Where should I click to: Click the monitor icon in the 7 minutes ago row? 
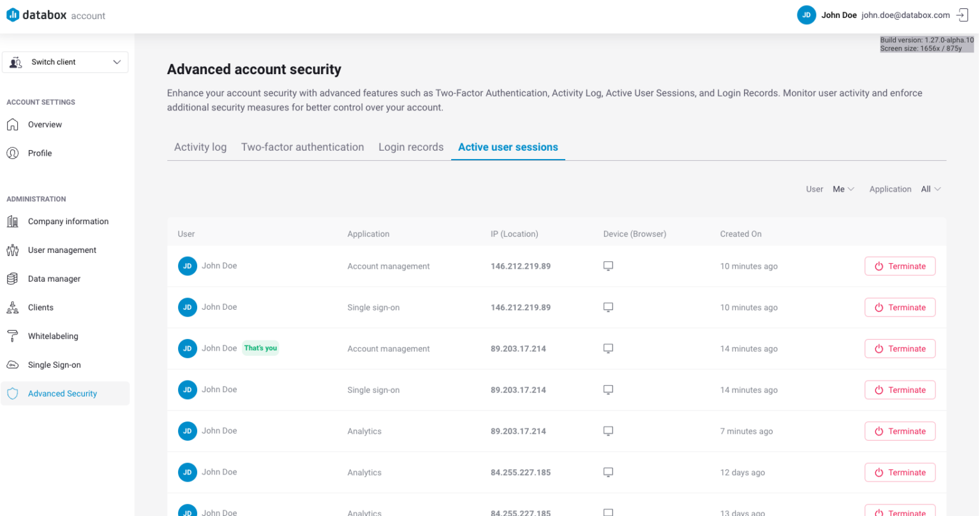[608, 431]
